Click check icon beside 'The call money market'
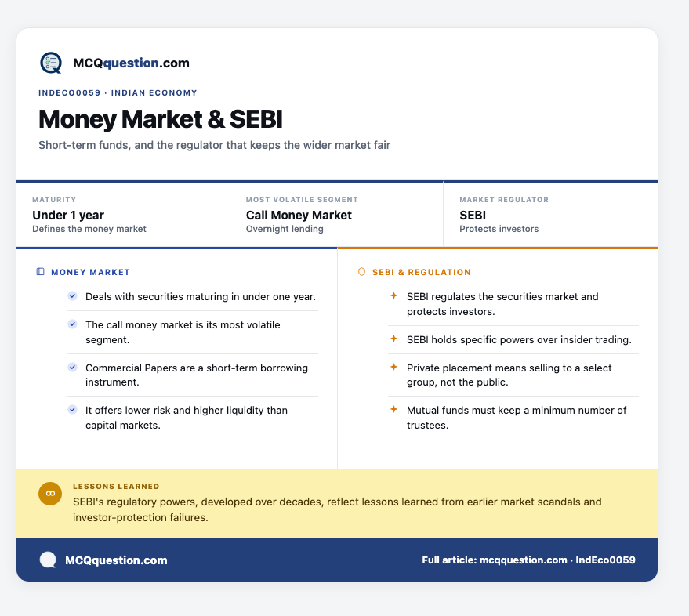Viewport: 689px width, 616px height. coord(72,324)
